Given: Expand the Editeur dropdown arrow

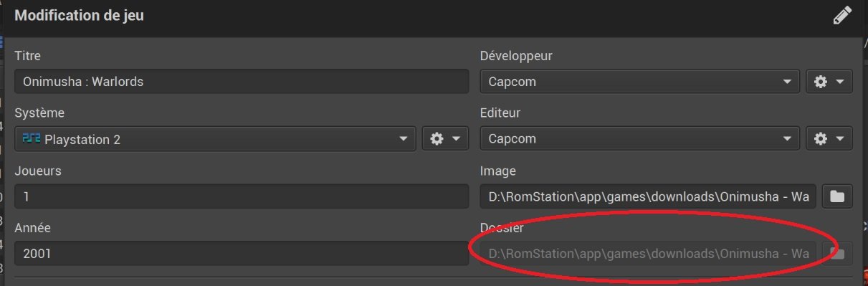Looking at the screenshot, I should coord(787,138).
